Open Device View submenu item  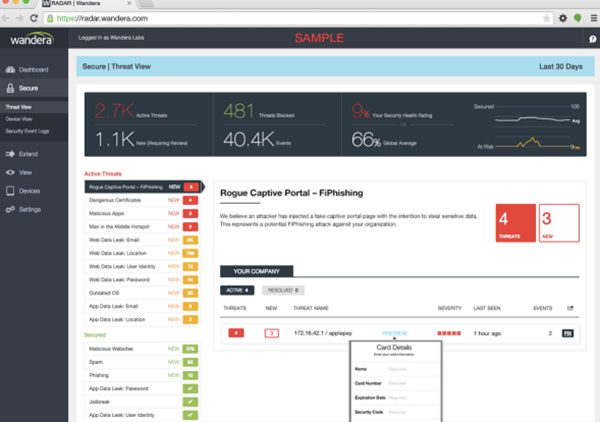click(18, 119)
